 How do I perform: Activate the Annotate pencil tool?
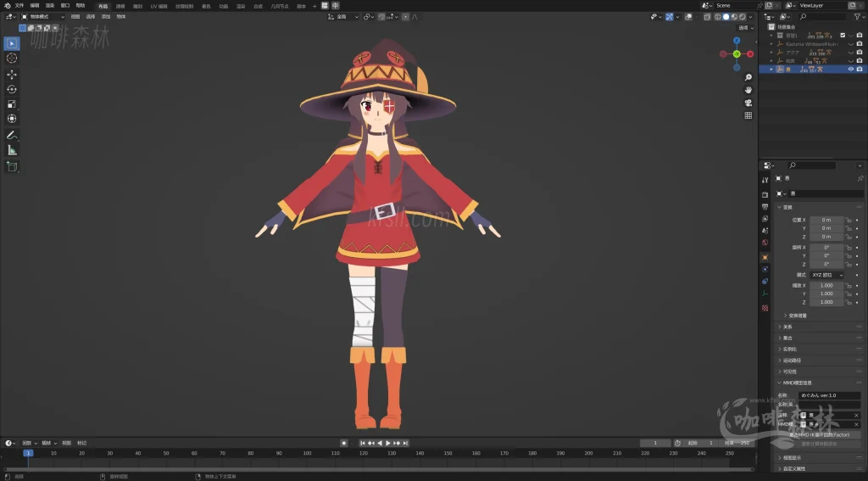[x=12, y=135]
